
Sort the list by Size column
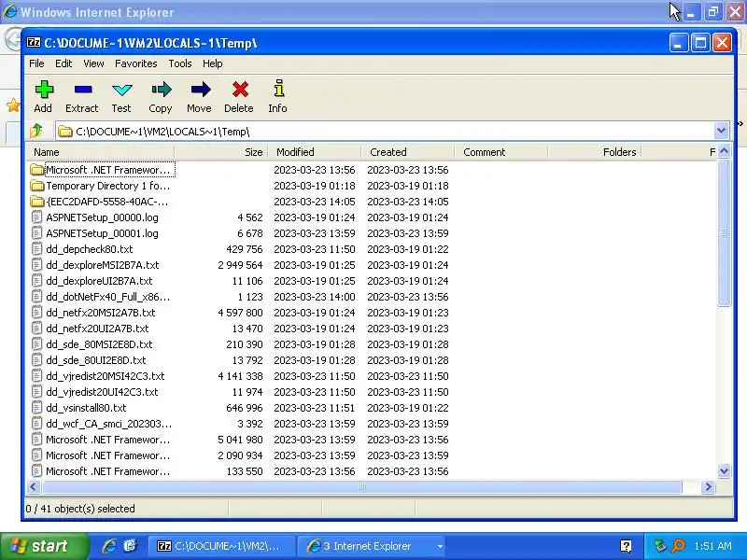(221, 152)
